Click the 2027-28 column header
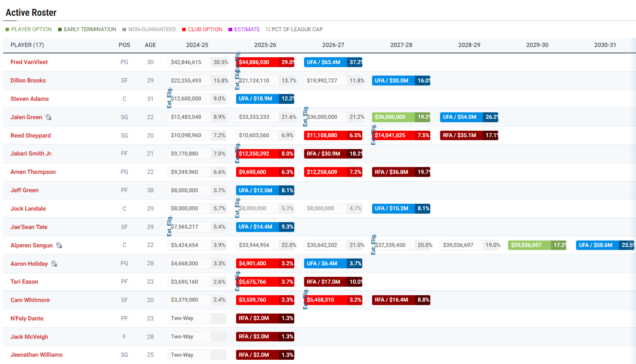Screen dimensions: 636x364 pyautogui.click(x=401, y=45)
